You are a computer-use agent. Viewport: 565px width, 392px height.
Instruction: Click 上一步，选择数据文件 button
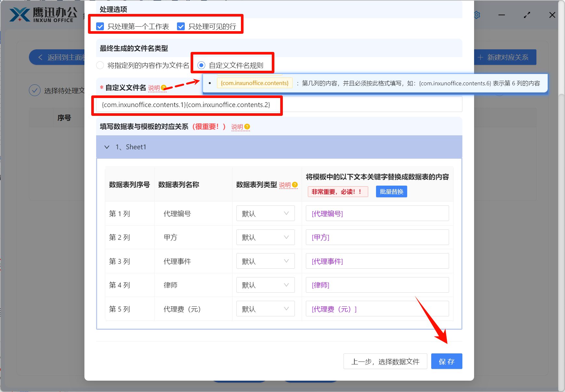(385, 361)
